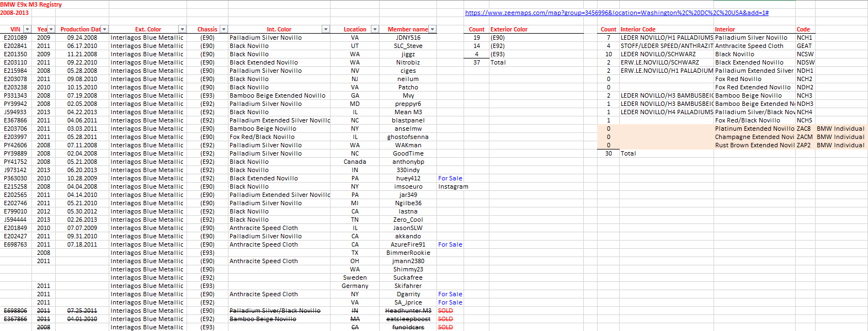Open the Member name filter dropdown

[x=433, y=29]
